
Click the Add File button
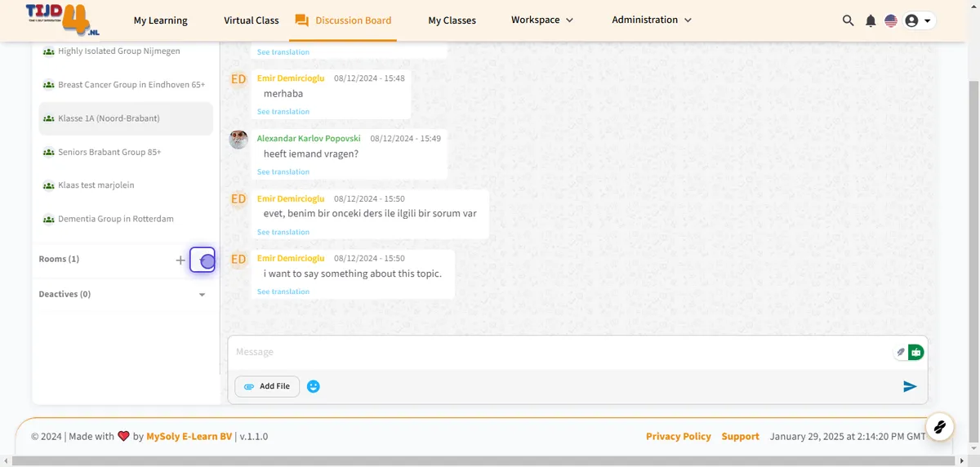point(267,386)
